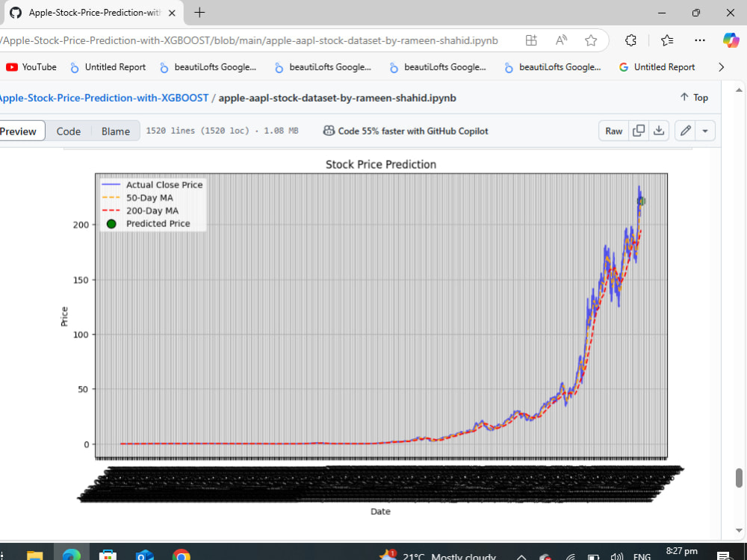Image resolution: width=747 pixels, height=560 pixels.
Task: Open browser Settings and more menu
Action: tap(700, 40)
